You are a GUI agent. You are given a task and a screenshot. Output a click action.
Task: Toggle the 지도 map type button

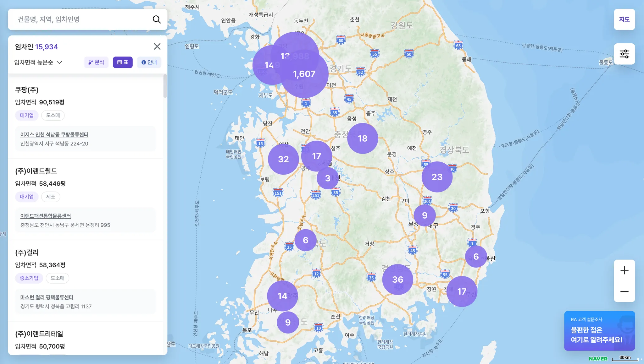[624, 19]
